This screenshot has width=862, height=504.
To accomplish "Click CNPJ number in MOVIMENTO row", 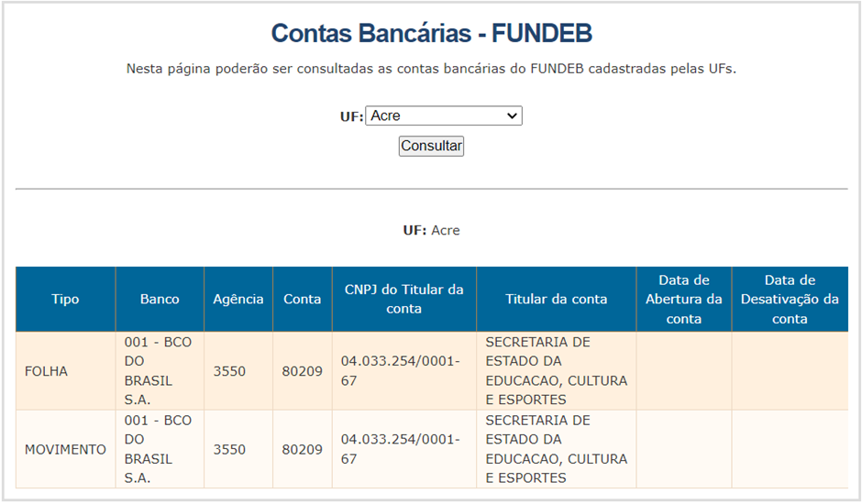I will pos(400,449).
